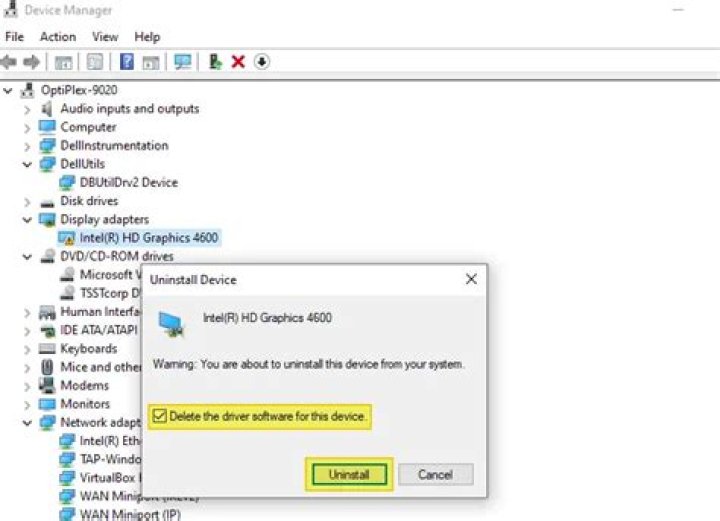Screen dimensions: 720x521
Task: Select Audio inputs and outputs label
Action: click(x=130, y=109)
